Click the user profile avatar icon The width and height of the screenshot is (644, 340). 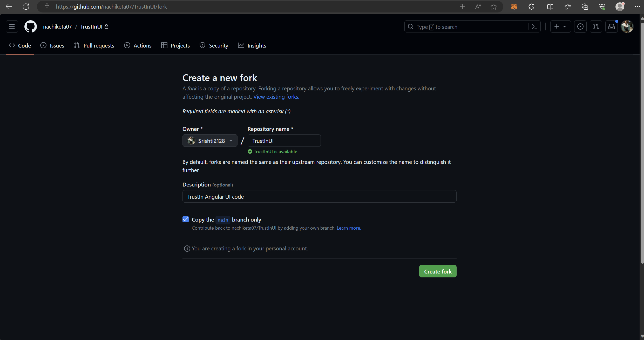click(627, 27)
